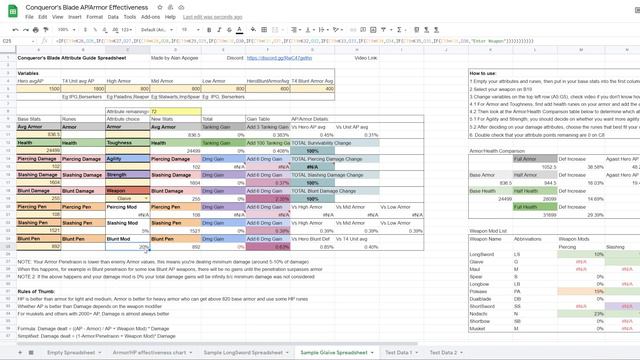
Task: Open the Discord invite link
Action: pyautogui.click(x=279, y=58)
